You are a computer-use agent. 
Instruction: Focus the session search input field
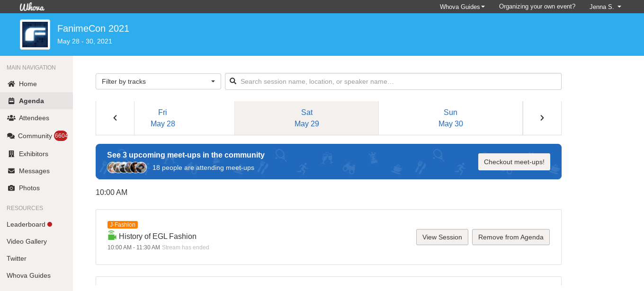tap(393, 81)
